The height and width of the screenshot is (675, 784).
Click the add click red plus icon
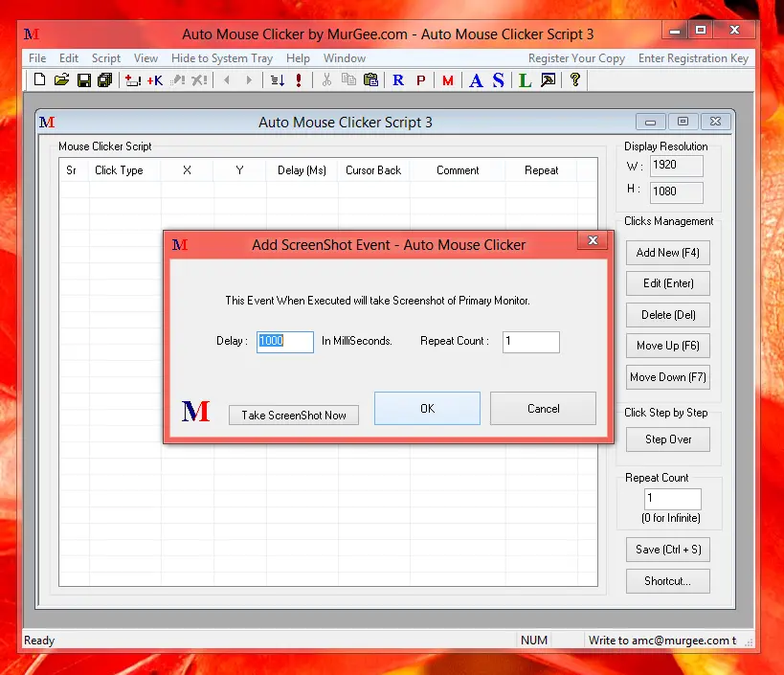click(x=132, y=80)
